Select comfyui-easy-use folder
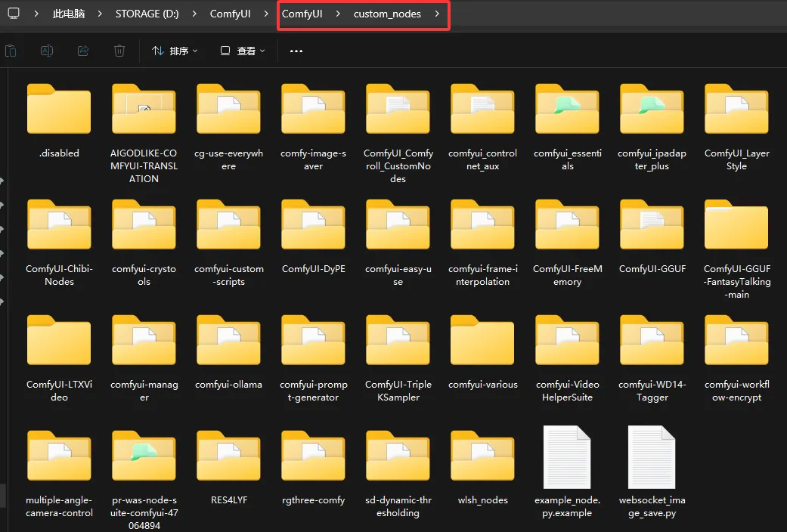The image size is (787, 532). pos(398,243)
